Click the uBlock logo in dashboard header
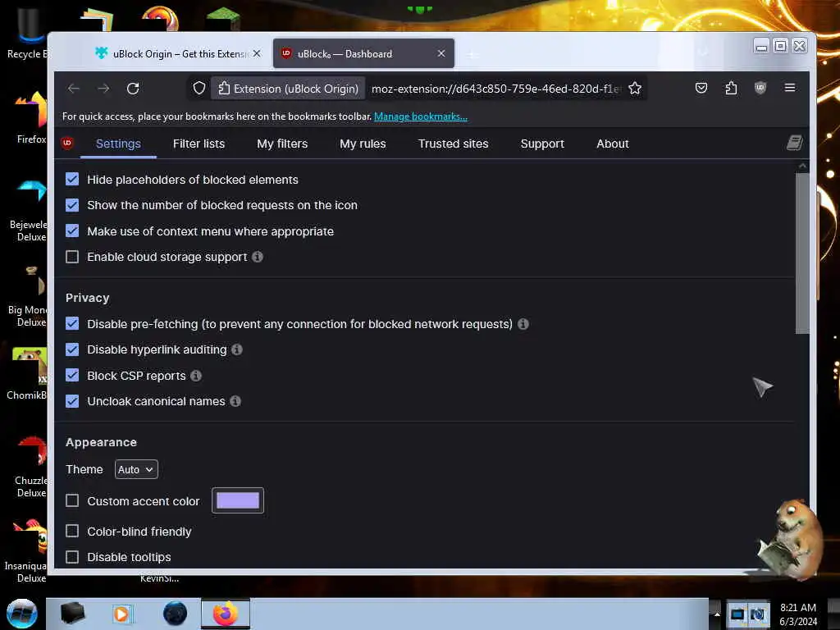The height and width of the screenshot is (630, 840). coord(67,143)
